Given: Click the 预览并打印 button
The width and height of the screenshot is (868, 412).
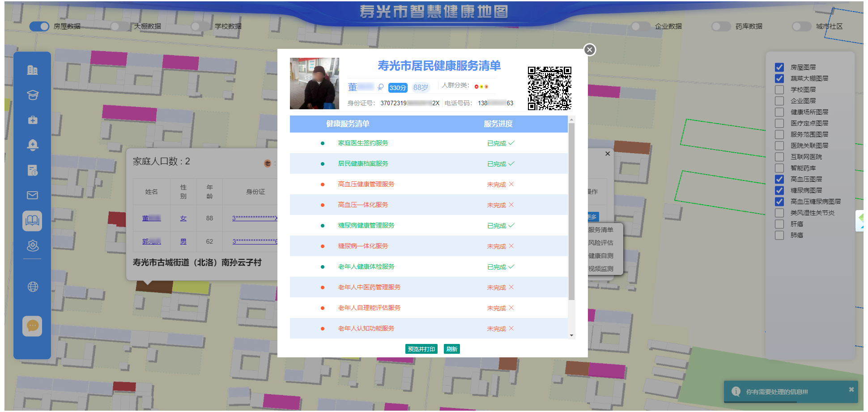Looking at the screenshot, I should 421,349.
